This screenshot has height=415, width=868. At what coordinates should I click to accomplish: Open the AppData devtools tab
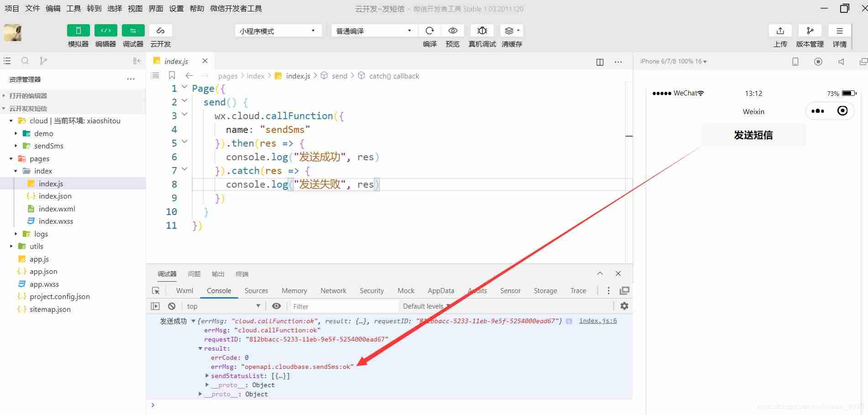click(x=441, y=290)
